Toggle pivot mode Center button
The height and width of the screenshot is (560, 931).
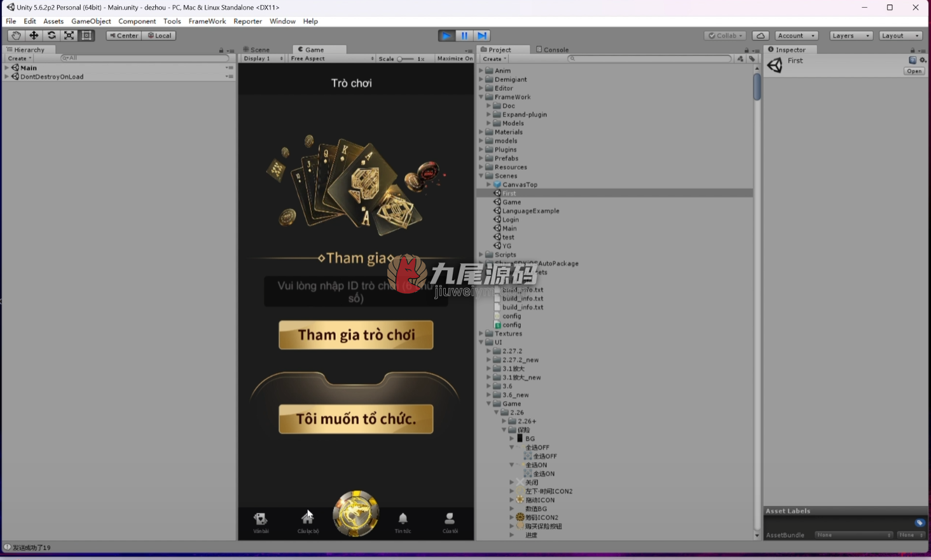point(123,36)
